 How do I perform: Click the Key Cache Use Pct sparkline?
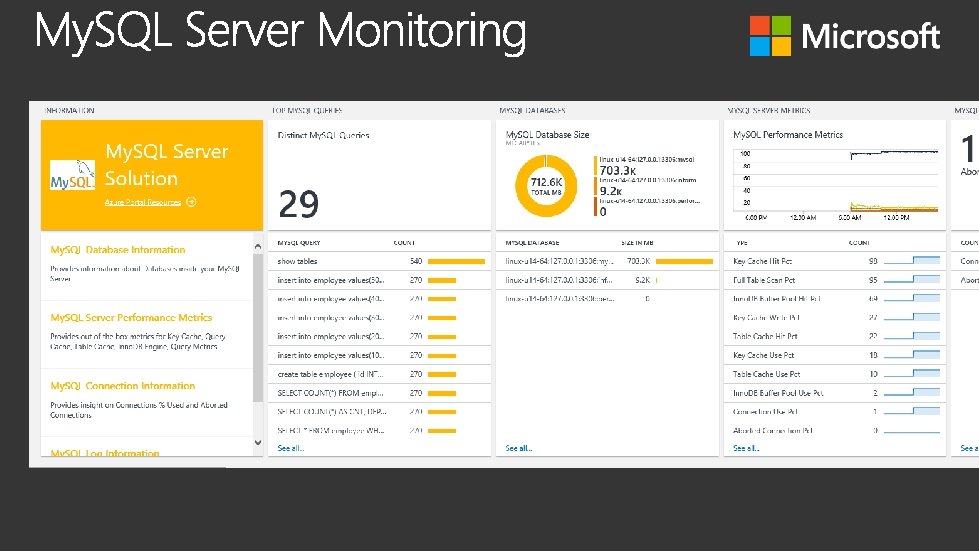912,354
